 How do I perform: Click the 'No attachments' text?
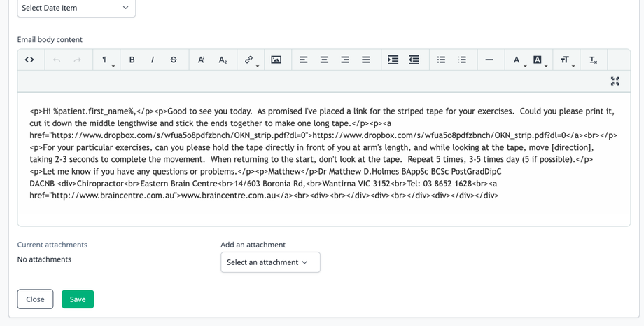(x=44, y=259)
